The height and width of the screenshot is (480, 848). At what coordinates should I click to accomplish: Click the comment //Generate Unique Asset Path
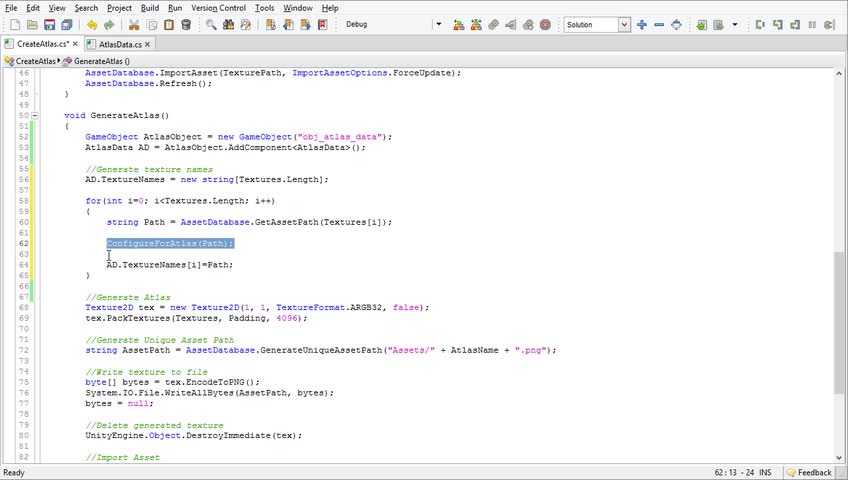[x=160, y=339]
